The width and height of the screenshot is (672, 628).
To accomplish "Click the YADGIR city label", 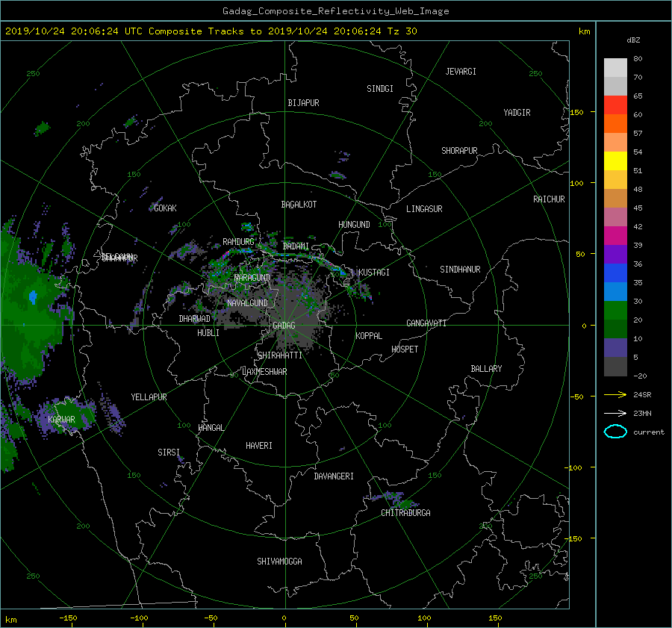I will (x=517, y=113).
